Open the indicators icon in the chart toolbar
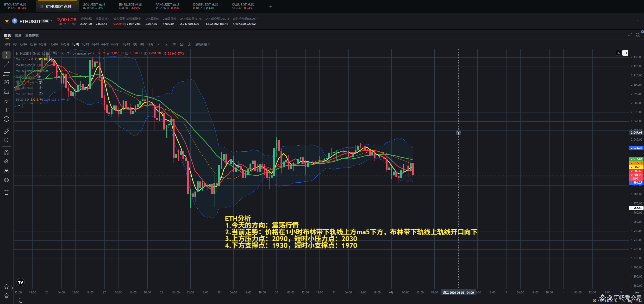The image size is (644, 304). point(166,44)
